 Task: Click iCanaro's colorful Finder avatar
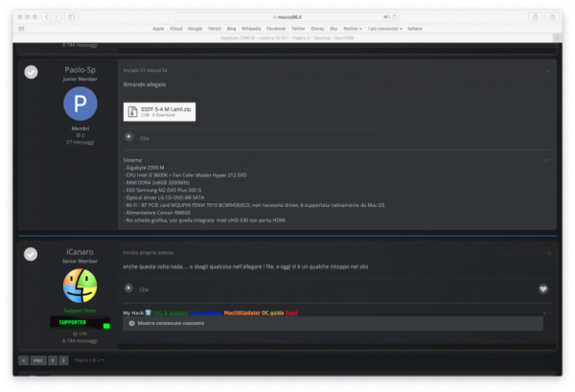[80, 286]
